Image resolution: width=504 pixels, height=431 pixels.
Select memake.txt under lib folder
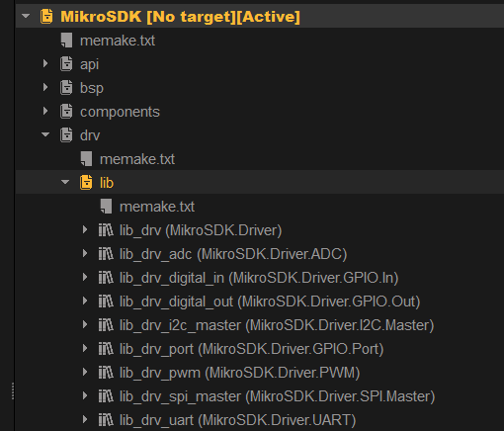click(x=157, y=207)
